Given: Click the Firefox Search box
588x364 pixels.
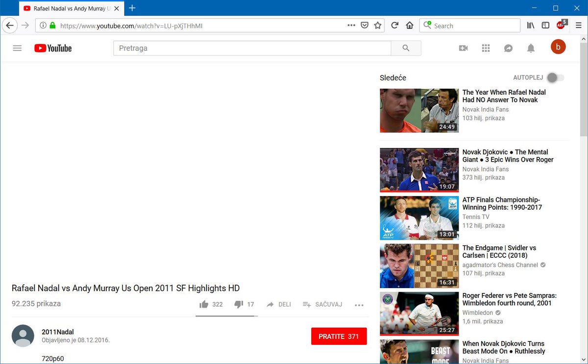Looking at the screenshot, I should 470,25.
